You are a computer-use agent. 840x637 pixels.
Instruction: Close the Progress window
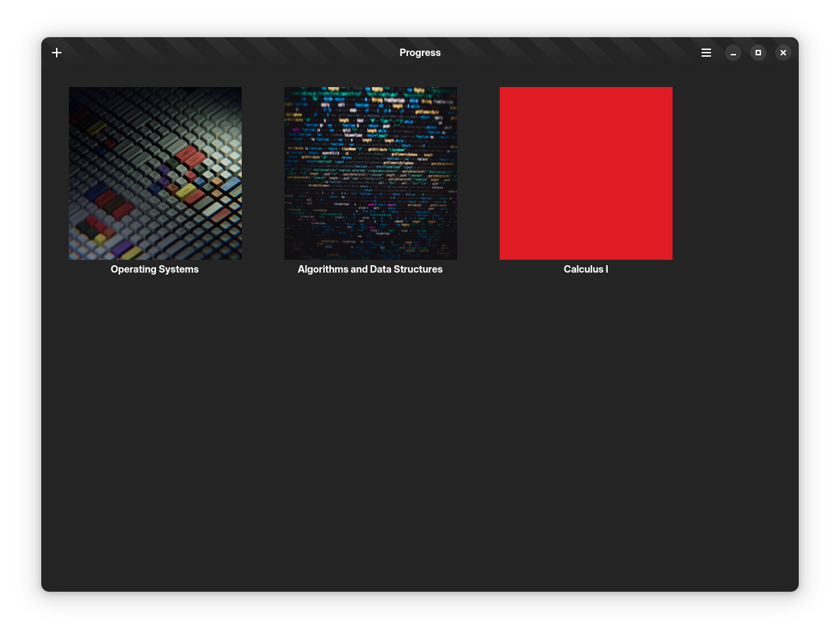783,53
